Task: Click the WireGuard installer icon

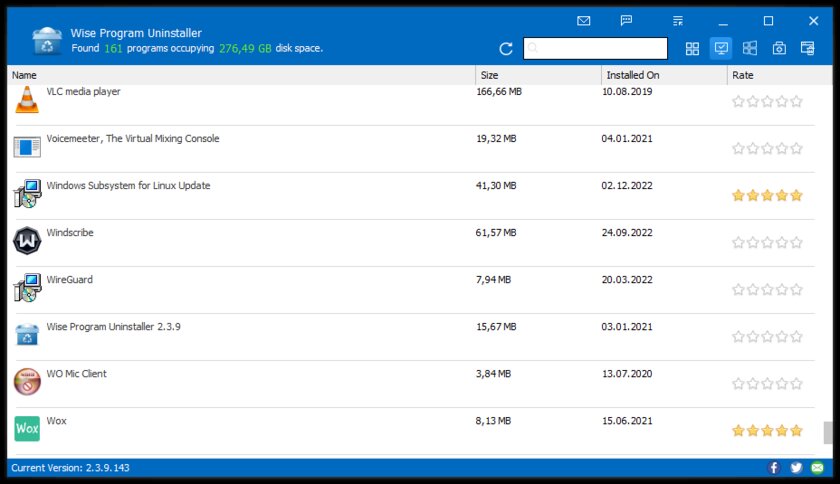Action: click(x=27, y=288)
